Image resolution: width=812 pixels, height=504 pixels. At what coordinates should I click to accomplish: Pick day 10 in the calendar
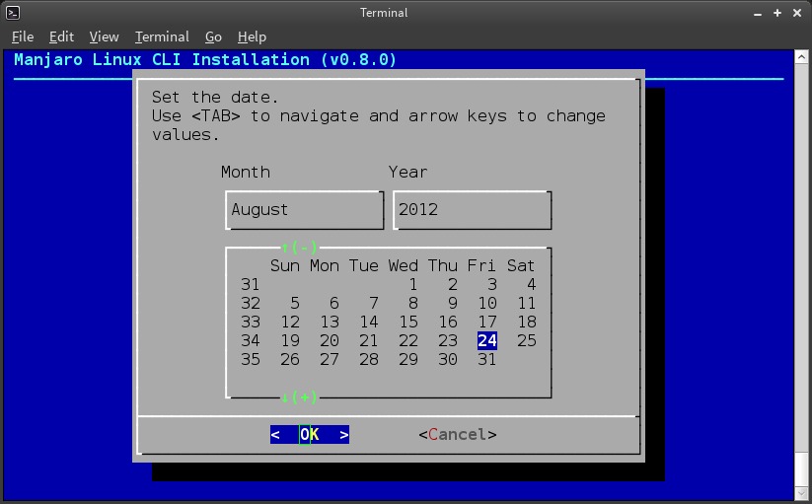487,303
